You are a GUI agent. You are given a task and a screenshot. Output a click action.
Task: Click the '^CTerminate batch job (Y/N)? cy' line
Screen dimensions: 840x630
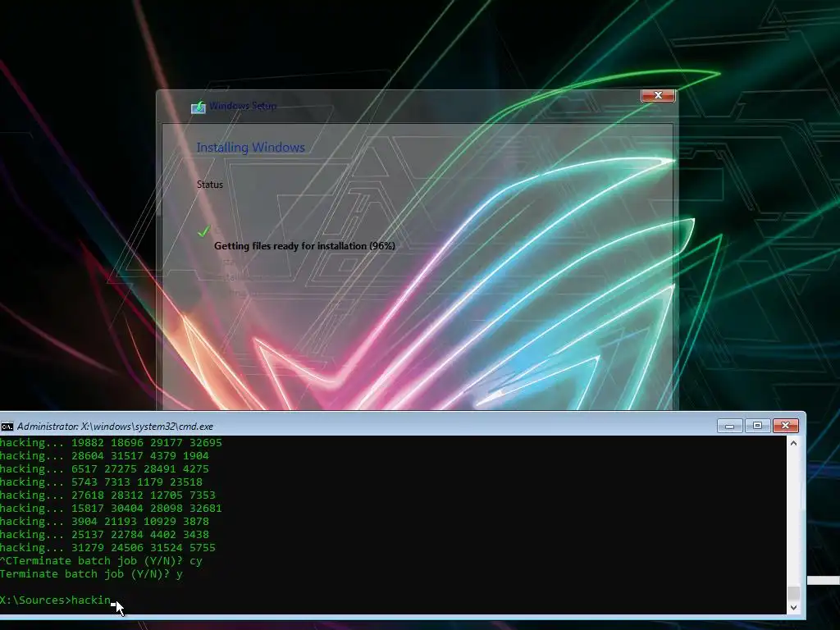101,561
